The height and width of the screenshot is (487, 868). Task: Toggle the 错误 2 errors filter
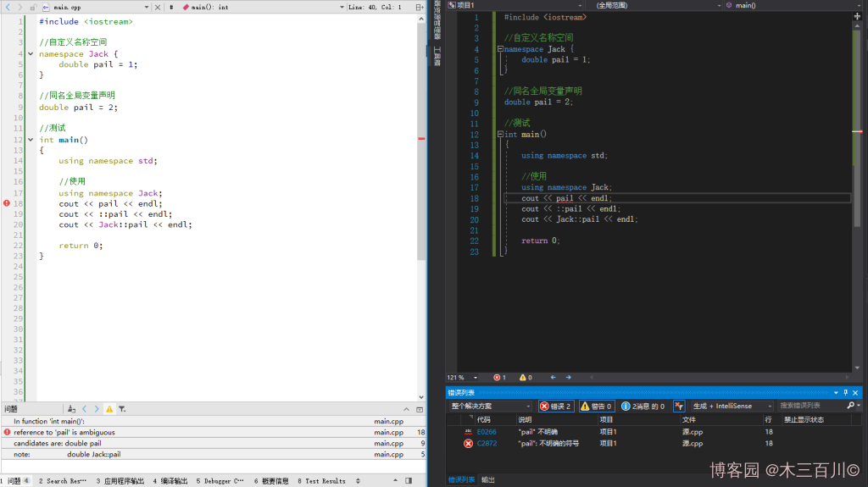coord(556,407)
